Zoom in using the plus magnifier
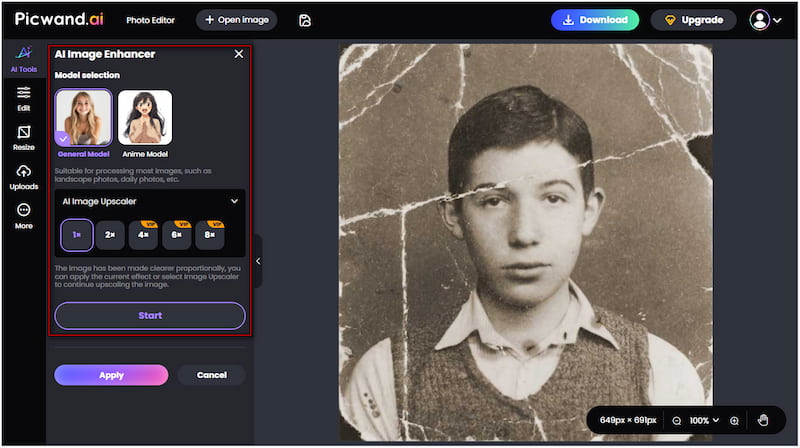 pos(735,421)
